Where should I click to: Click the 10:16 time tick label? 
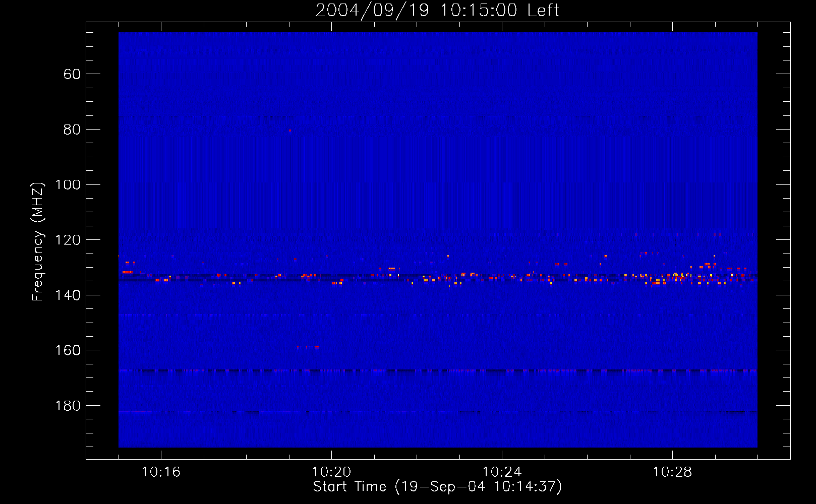click(161, 472)
